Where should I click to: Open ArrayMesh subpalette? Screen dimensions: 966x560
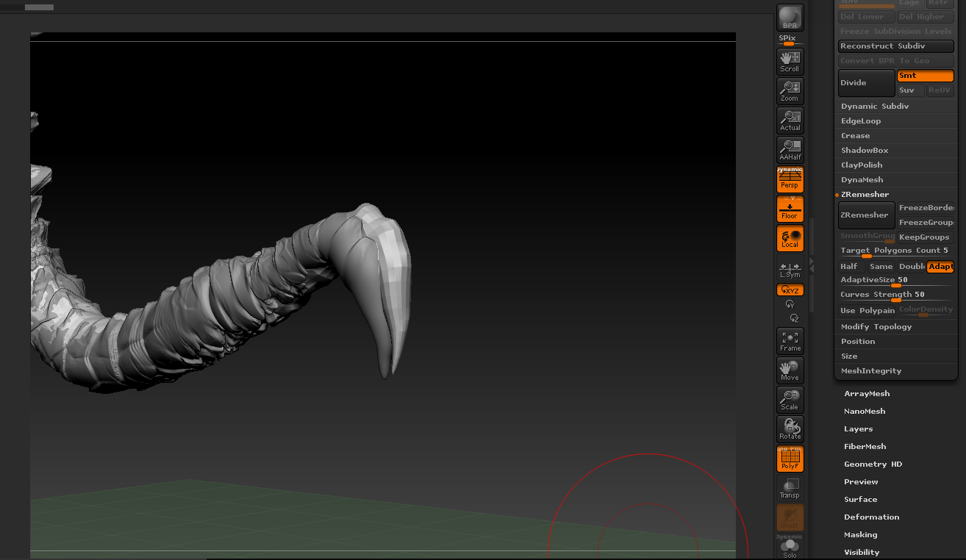(867, 394)
